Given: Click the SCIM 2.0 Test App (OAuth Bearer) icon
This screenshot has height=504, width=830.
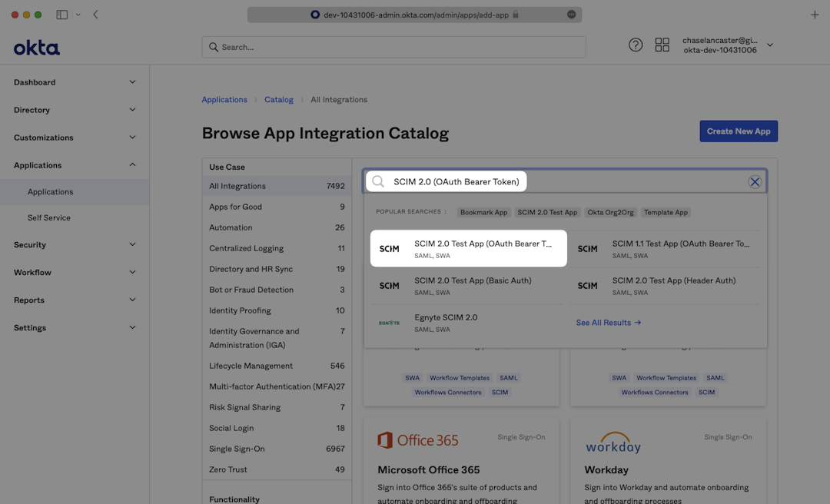Looking at the screenshot, I should pos(389,248).
